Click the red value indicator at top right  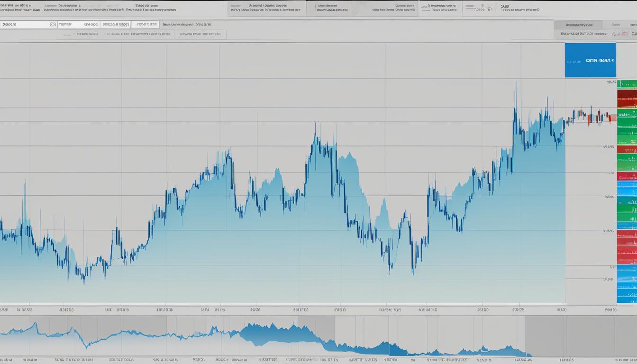[620, 34]
